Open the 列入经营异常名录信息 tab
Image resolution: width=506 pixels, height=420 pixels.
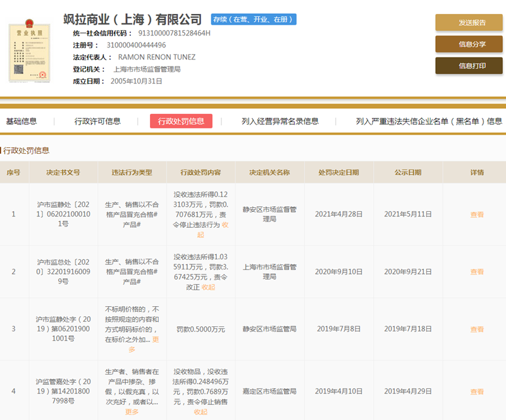coord(280,121)
